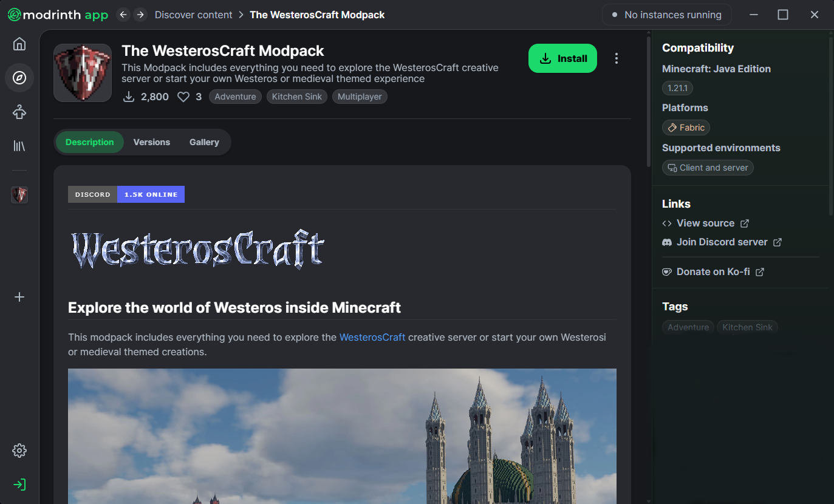
Task: Click the downloads count icon
Action: 129,97
